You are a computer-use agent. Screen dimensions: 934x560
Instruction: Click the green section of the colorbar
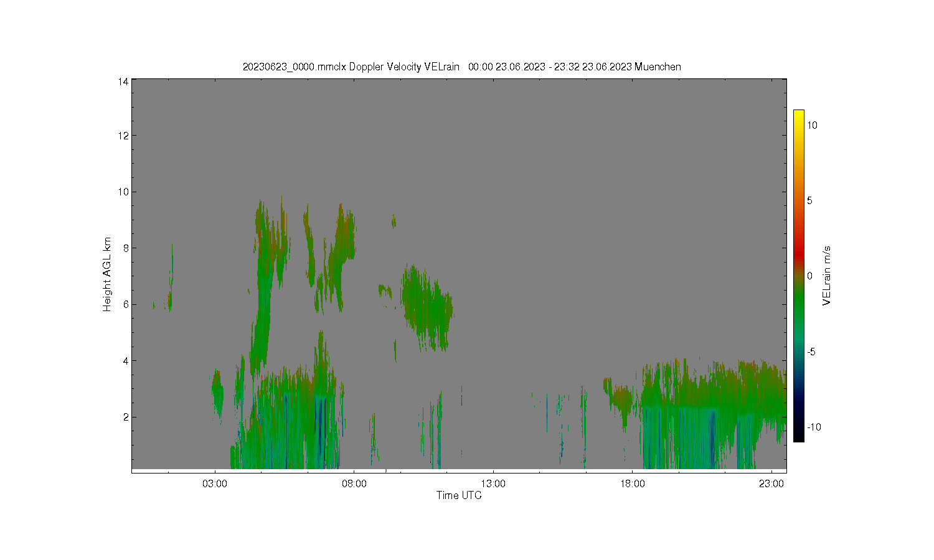(x=799, y=302)
